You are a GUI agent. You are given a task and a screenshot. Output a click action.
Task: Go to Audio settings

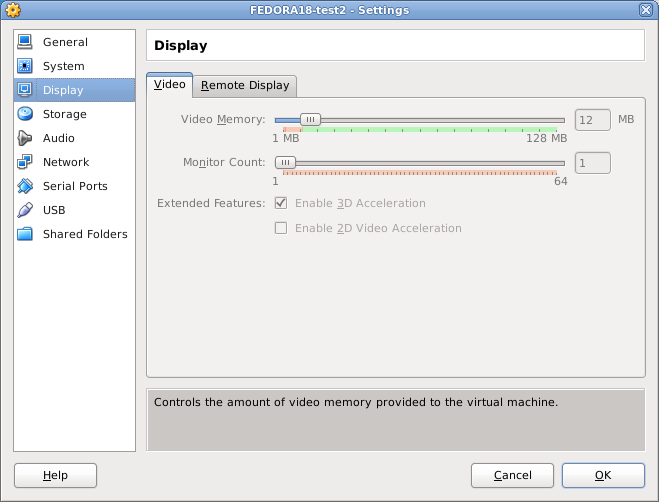click(x=74, y=138)
